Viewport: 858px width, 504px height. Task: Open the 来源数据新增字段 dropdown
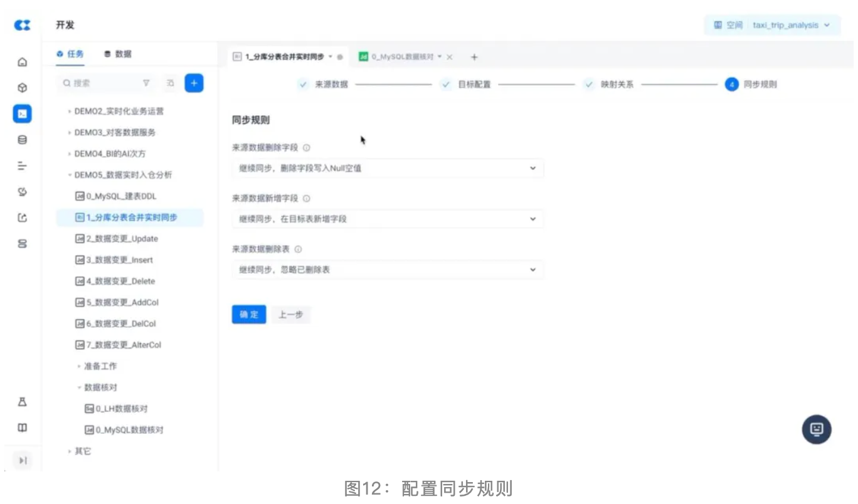(x=387, y=219)
